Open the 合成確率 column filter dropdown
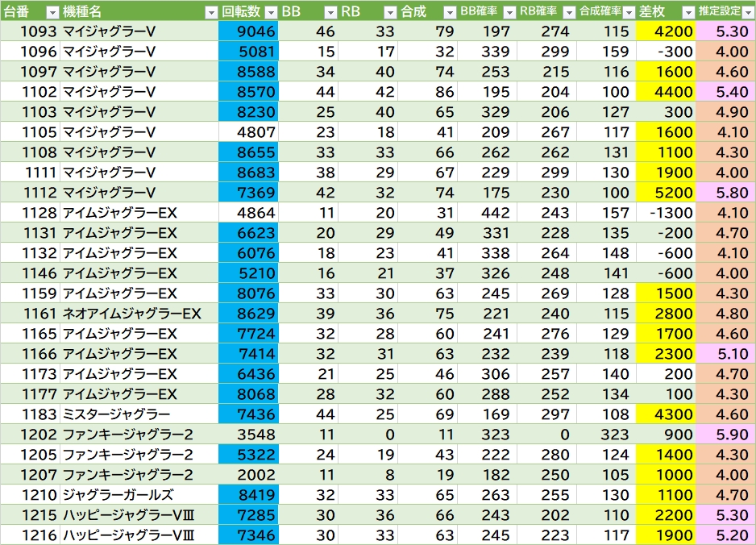The height and width of the screenshot is (545, 756). [629, 13]
